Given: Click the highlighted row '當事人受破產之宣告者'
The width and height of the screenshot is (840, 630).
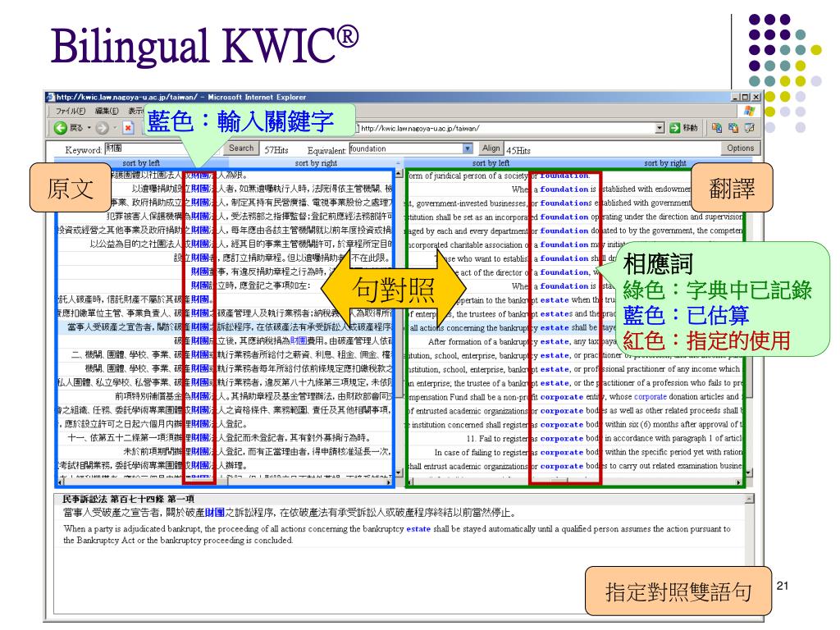Looking at the screenshot, I should [x=225, y=326].
